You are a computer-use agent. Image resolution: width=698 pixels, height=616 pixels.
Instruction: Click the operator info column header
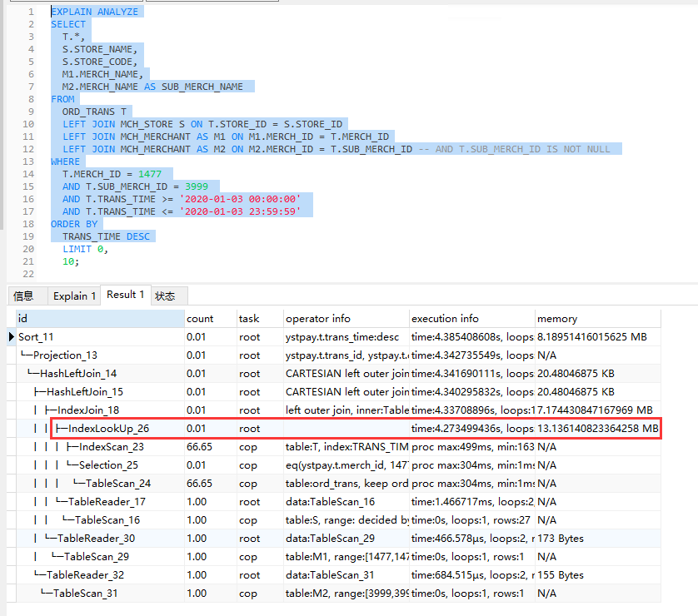(346, 319)
